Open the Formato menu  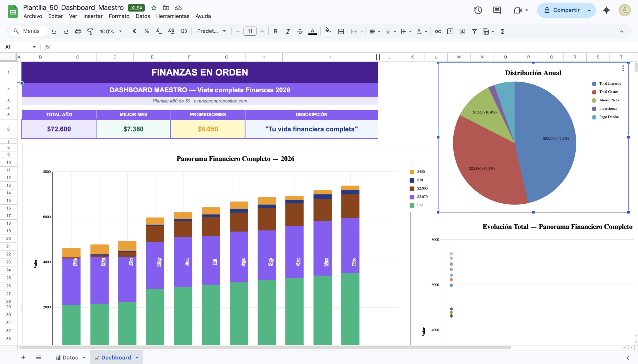119,16
